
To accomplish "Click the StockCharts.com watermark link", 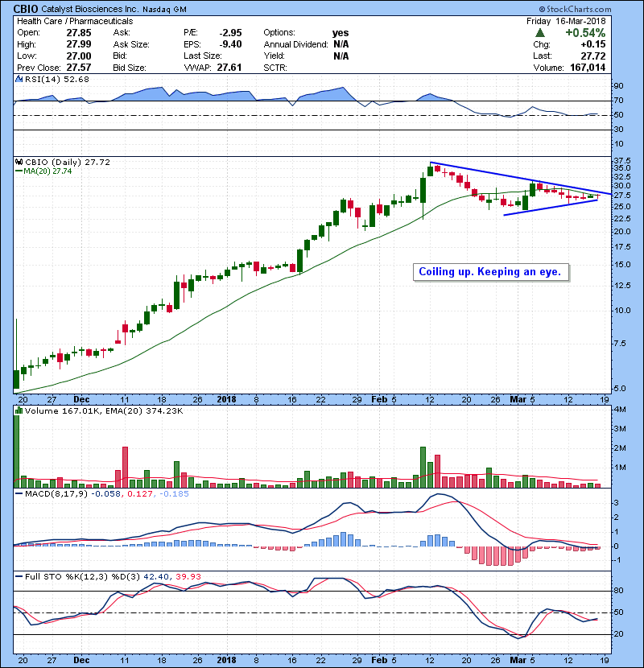I will [x=575, y=9].
